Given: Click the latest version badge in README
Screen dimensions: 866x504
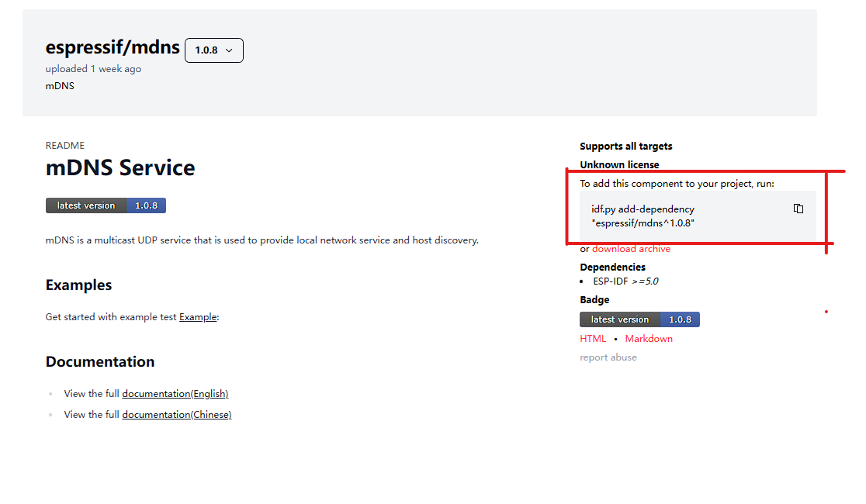Looking at the screenshot, I should click(106, 205).
